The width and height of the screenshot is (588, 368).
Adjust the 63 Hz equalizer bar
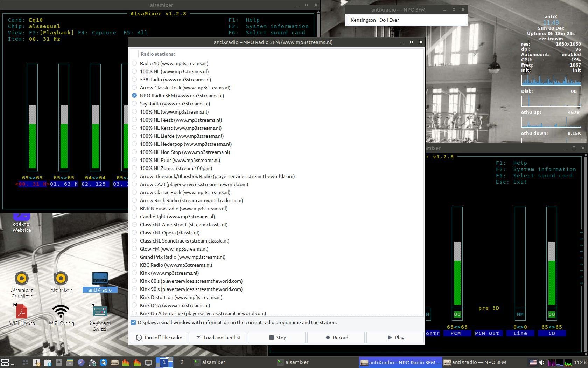coord(64,117)
